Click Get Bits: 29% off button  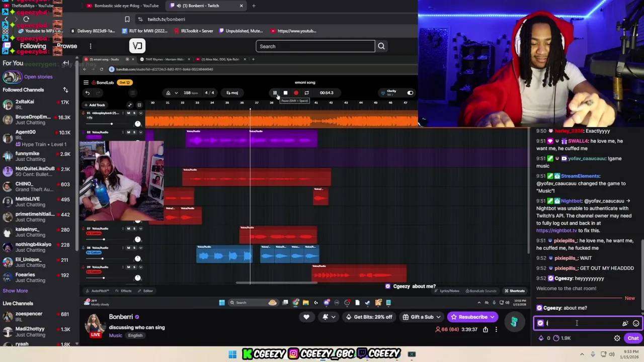(x=370, y=317)
